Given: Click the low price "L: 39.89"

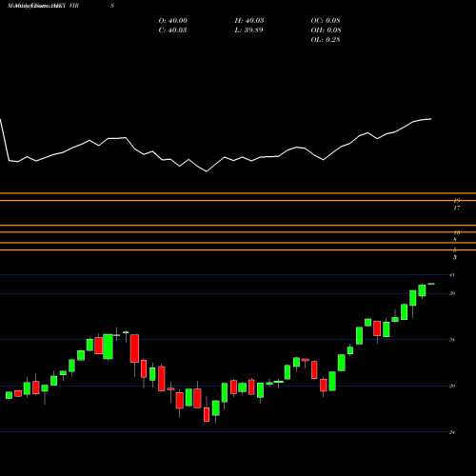Looking at the screenshot, I should tap(248, 30).
